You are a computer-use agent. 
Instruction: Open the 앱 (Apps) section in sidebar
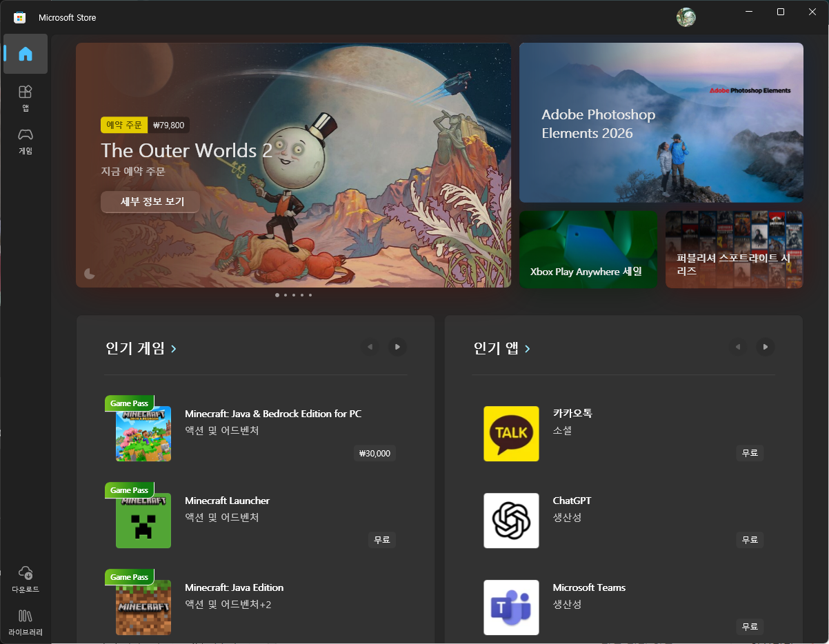click(x=26, y=98)
